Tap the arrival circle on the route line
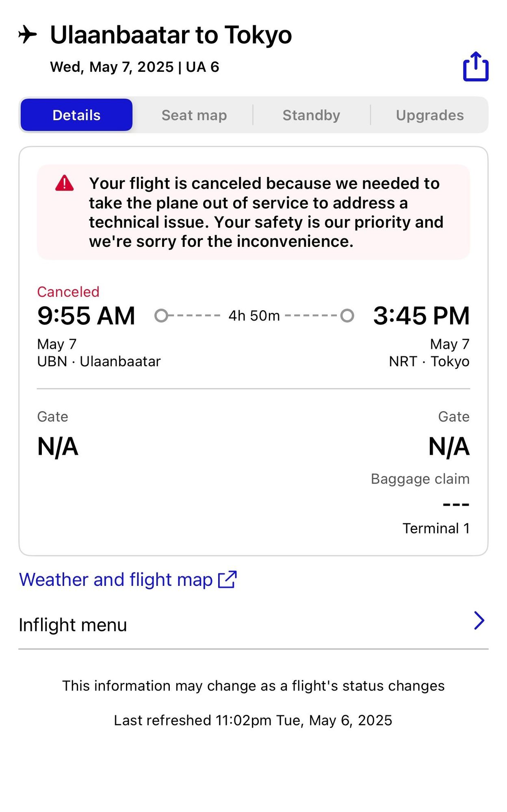This screenshot has height=812, width=507. (347, 315)
